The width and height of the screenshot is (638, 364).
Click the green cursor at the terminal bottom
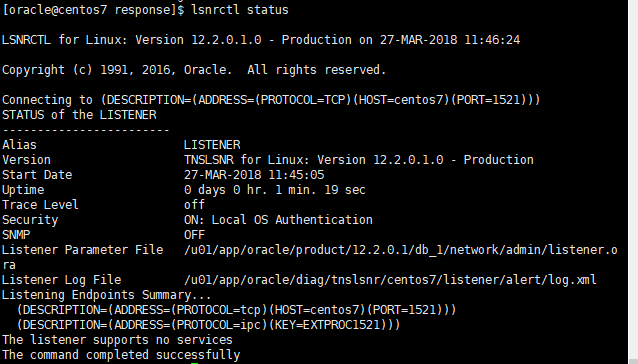point(194,363)
